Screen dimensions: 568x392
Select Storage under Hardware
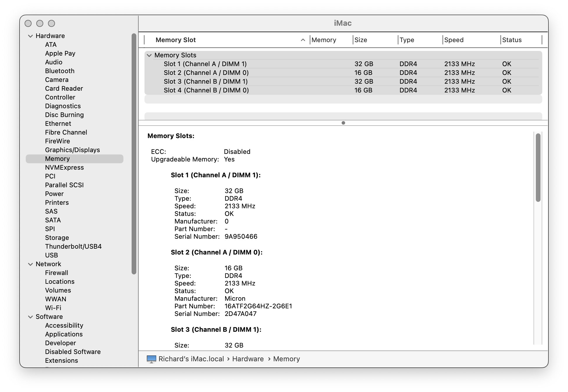(57, 238)
